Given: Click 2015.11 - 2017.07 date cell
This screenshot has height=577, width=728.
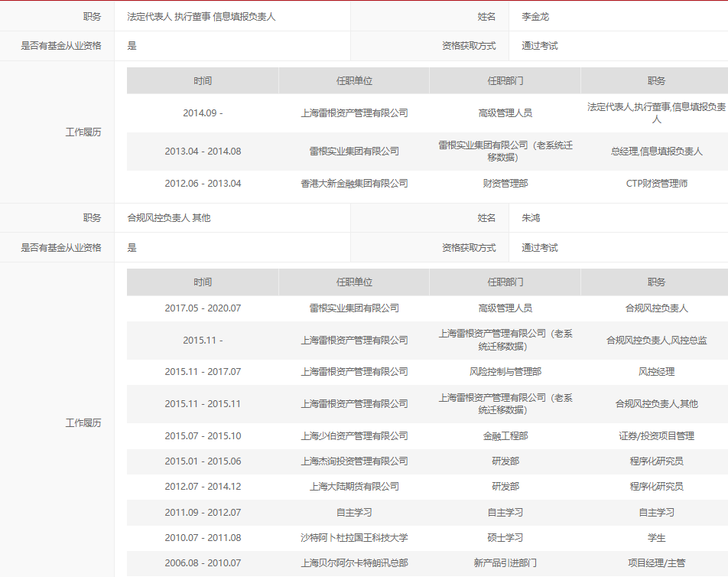Looking at the screenshot, I should (x=203, y=372).
